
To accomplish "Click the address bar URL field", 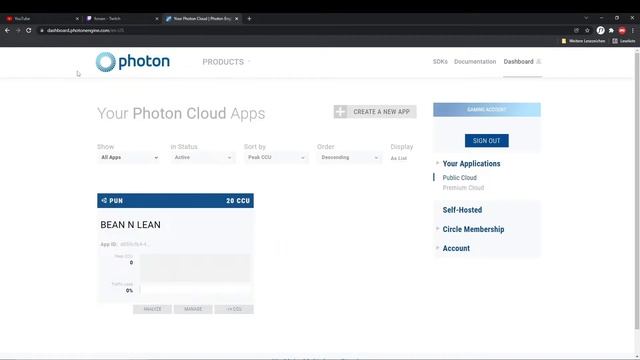I will click(306, 31).
